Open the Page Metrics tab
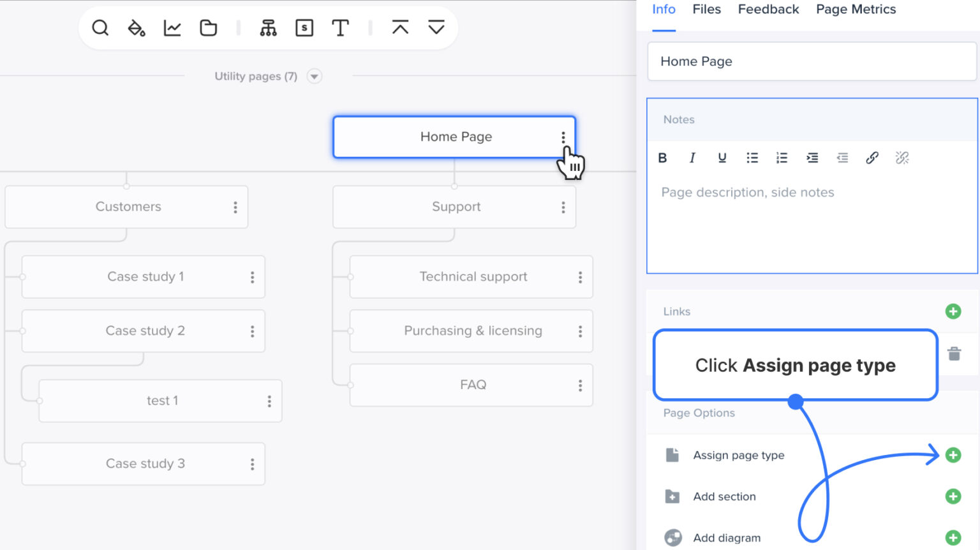The width and height of the screenshot is (980, 550). pyautogui.click(x=856, y=10)
